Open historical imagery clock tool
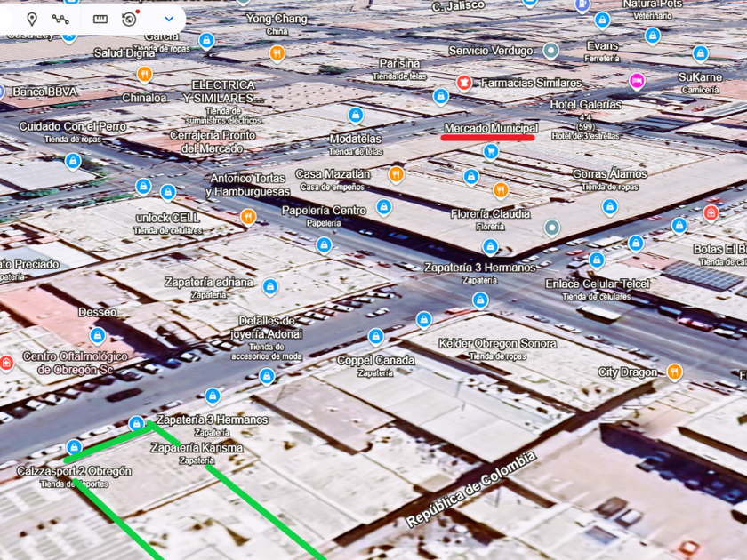747x560 pixels. click(x=129, y=19)
